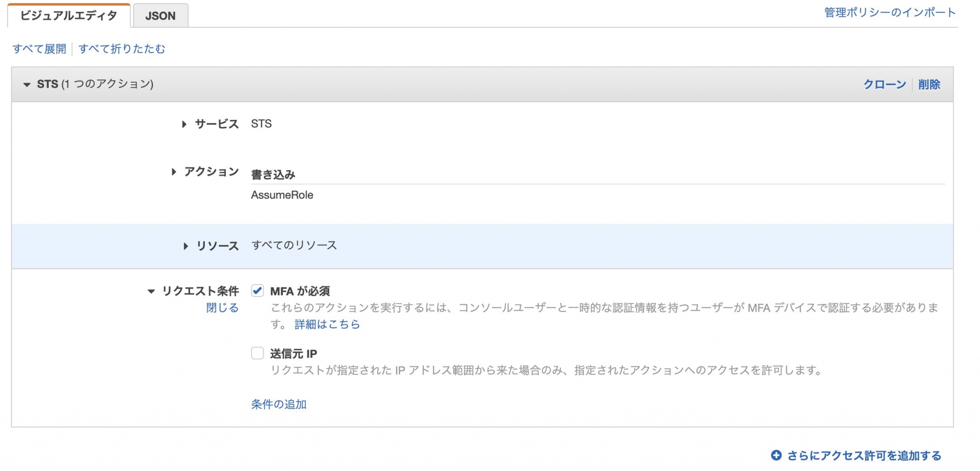980x471 pixels.
Task: Add a new condition via 条件の追加
Action: (278, 404)
